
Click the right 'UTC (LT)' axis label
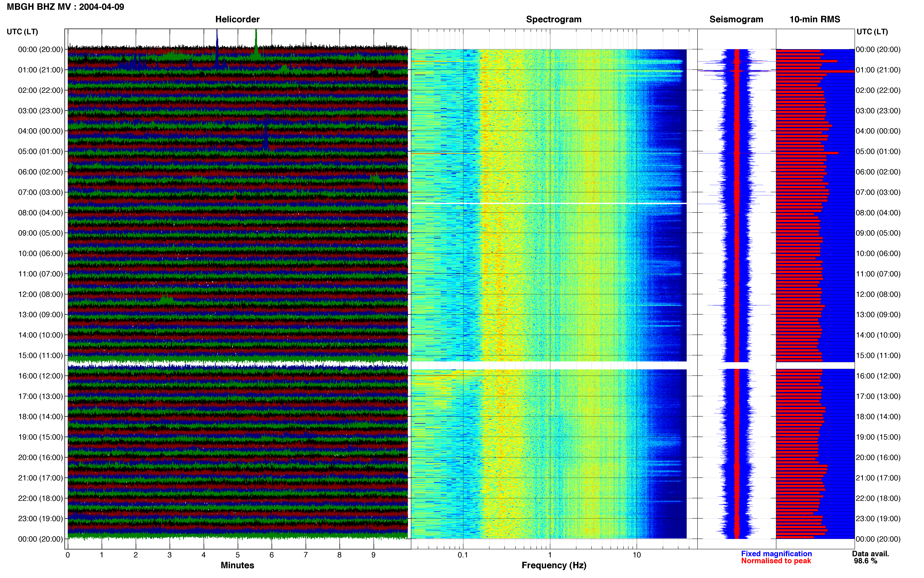click(x=872, y=32)
